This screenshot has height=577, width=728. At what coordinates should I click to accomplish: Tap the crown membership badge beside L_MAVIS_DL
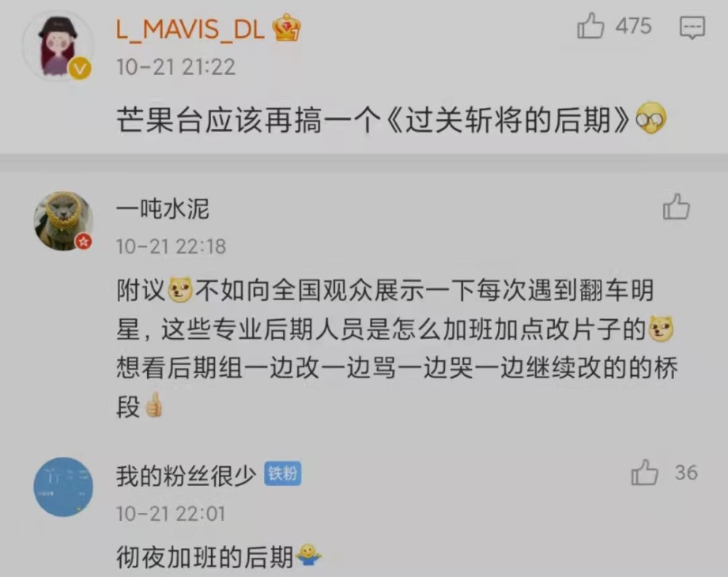click(288, 28)
